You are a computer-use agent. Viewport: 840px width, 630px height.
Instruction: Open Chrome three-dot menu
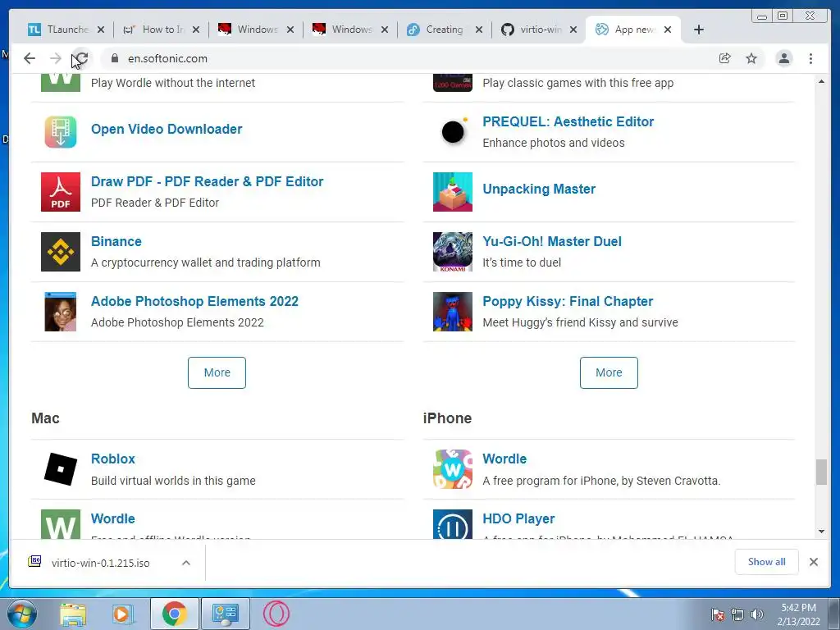810,58
